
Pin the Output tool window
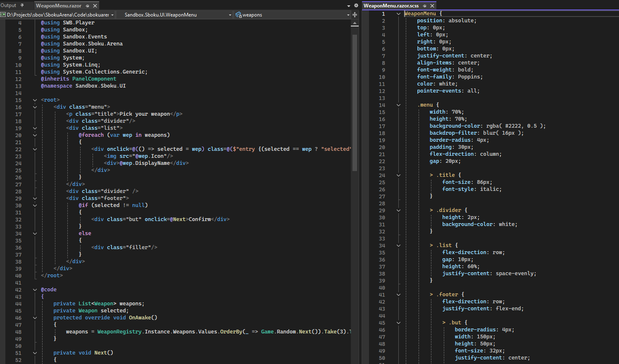[22, 5]
